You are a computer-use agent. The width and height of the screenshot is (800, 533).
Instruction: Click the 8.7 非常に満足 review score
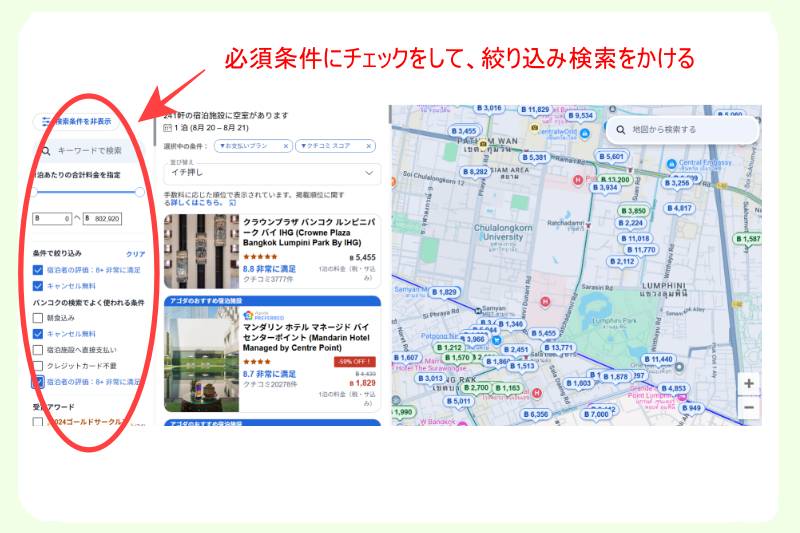[269, 374]
